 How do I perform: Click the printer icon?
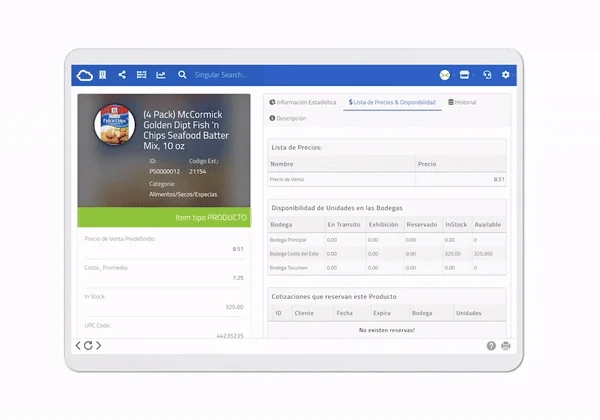tap(506, 346)
